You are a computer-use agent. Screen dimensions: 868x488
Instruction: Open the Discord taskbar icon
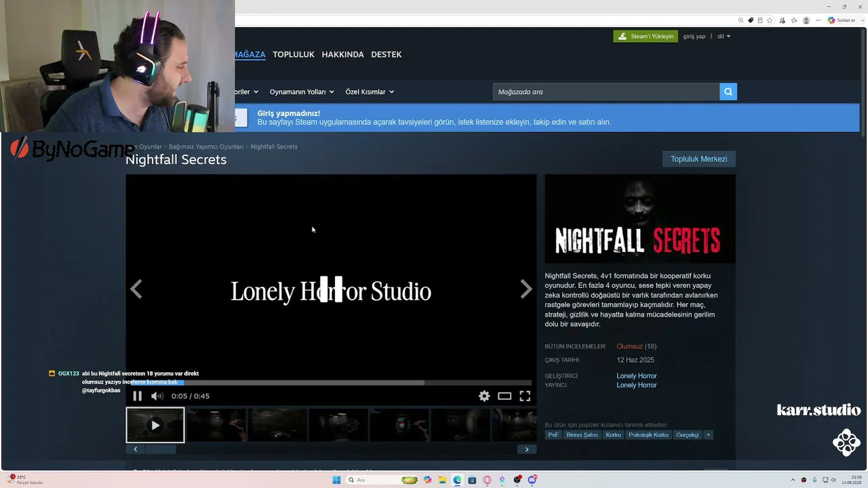point(532,480)
